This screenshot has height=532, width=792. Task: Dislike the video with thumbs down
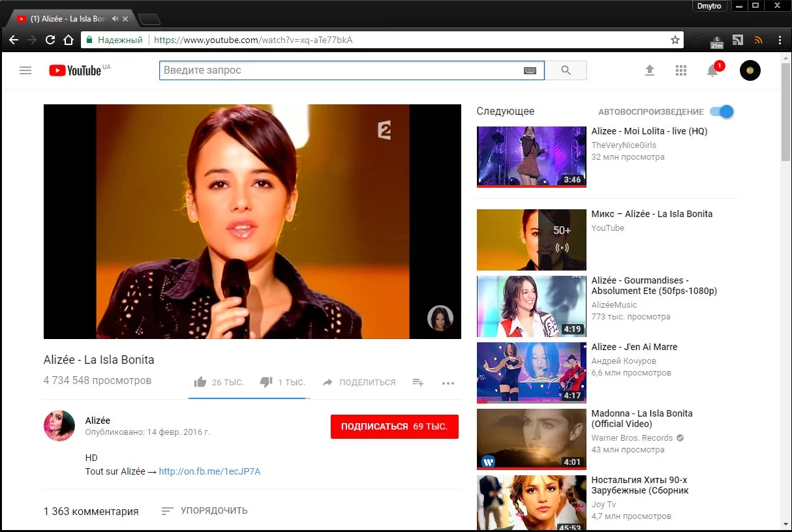(266, 382)
